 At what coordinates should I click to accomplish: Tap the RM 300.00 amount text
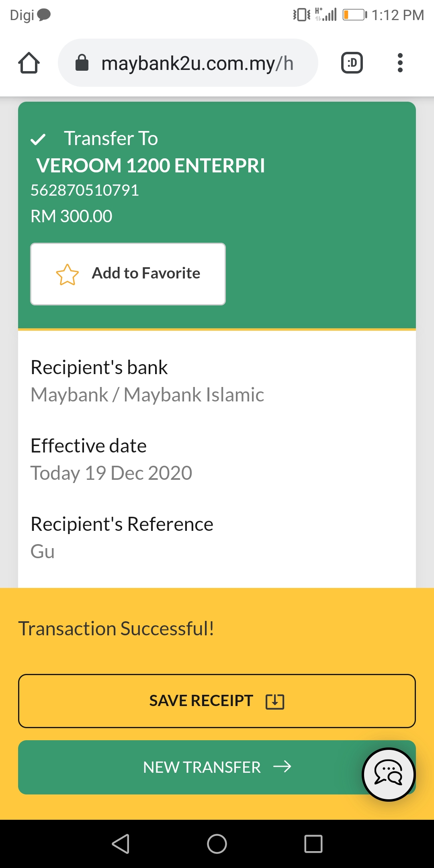(x=72, y=216)
